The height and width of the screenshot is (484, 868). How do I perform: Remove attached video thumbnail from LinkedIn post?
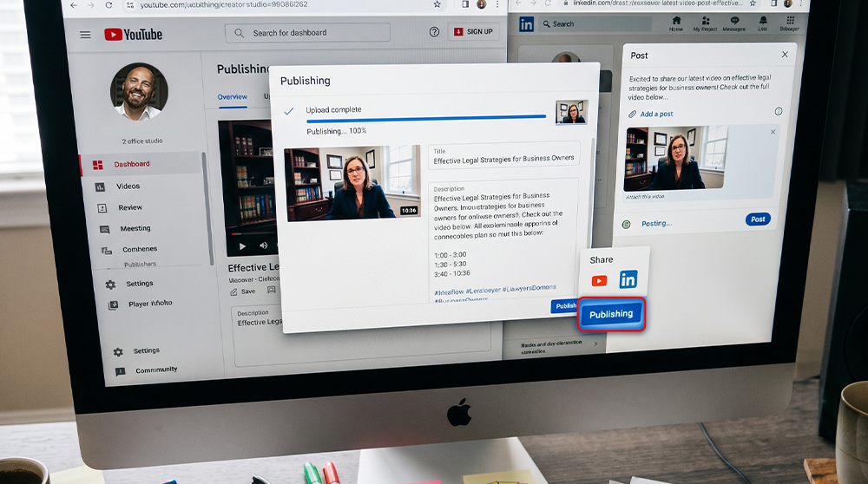click(773, 132)
